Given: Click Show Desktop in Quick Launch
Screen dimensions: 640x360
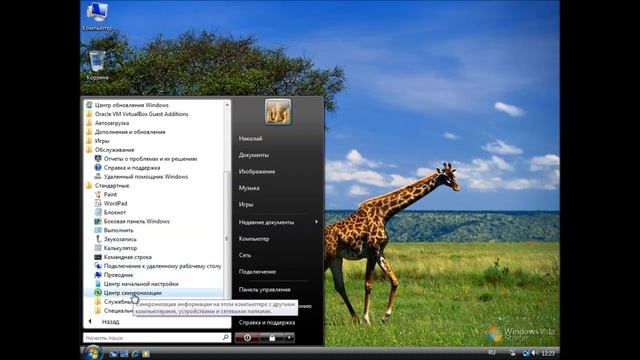Looking at the screenshot, I should 113,354.
